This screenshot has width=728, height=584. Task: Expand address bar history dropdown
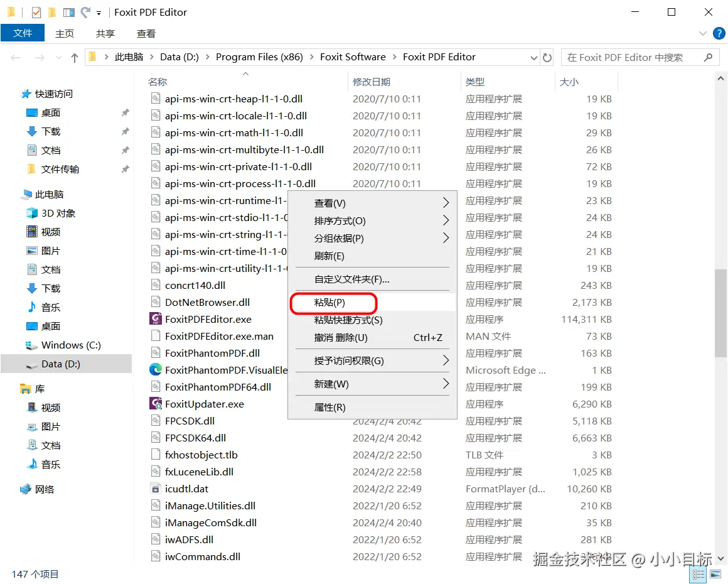534,58
